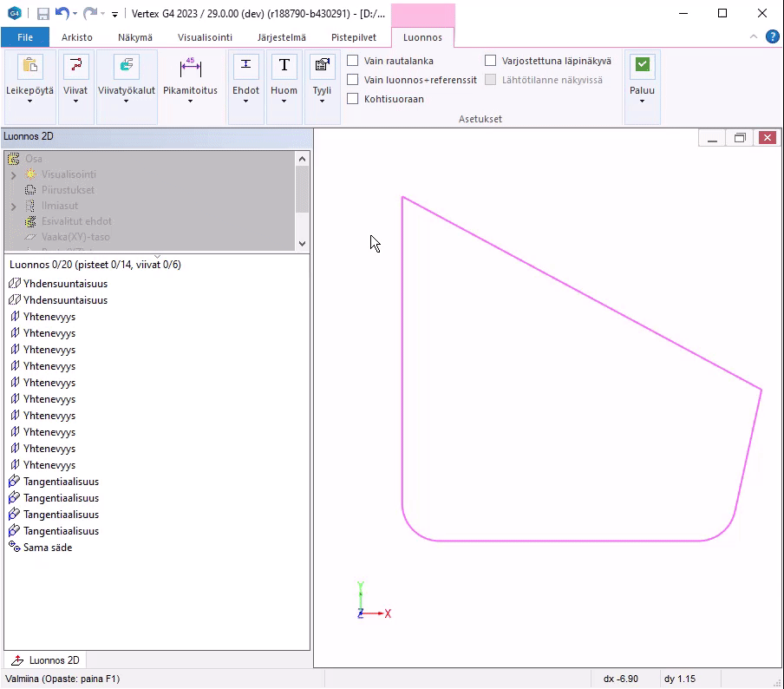
Task: Click the Luonnos 2D bottom tab
Action: point(46,660)
